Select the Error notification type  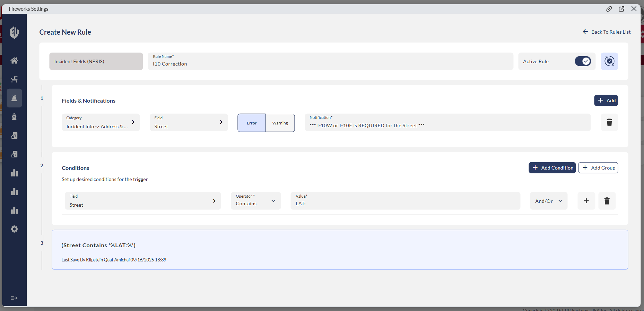point(252,123)
